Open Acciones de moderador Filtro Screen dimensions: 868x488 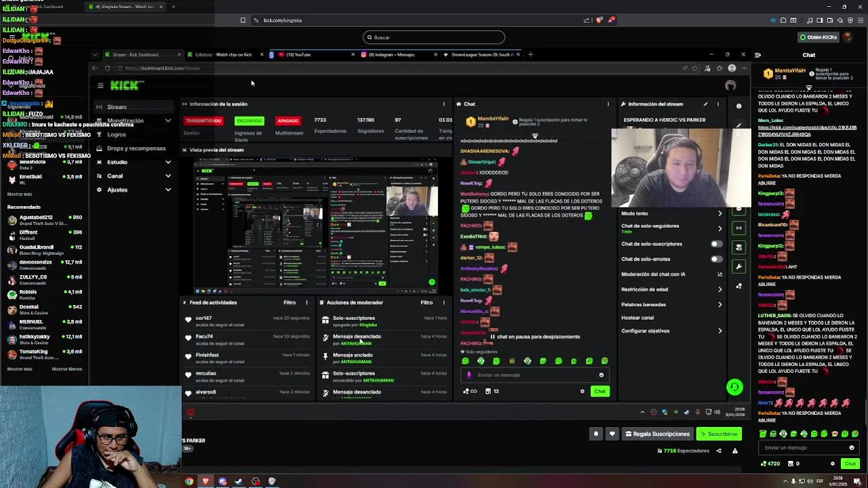(427, 303)
